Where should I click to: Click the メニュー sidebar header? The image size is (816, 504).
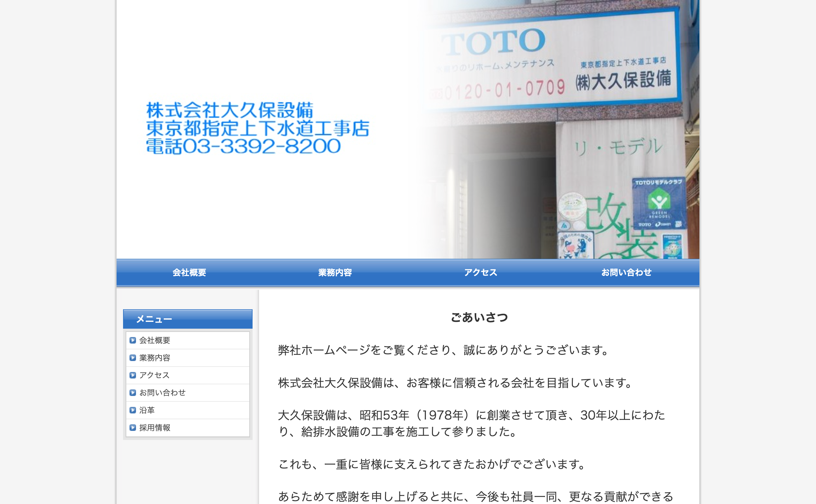188,319
